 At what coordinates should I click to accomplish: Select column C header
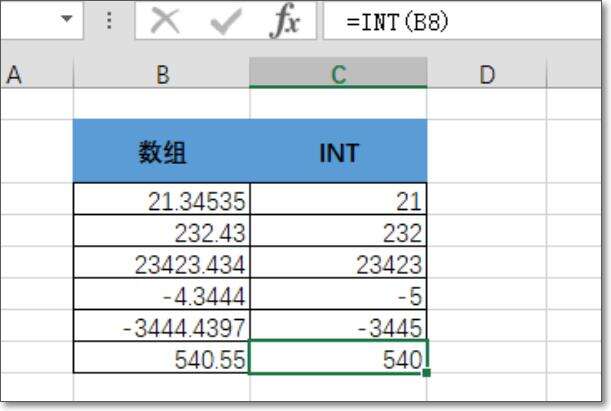(338, 74)
